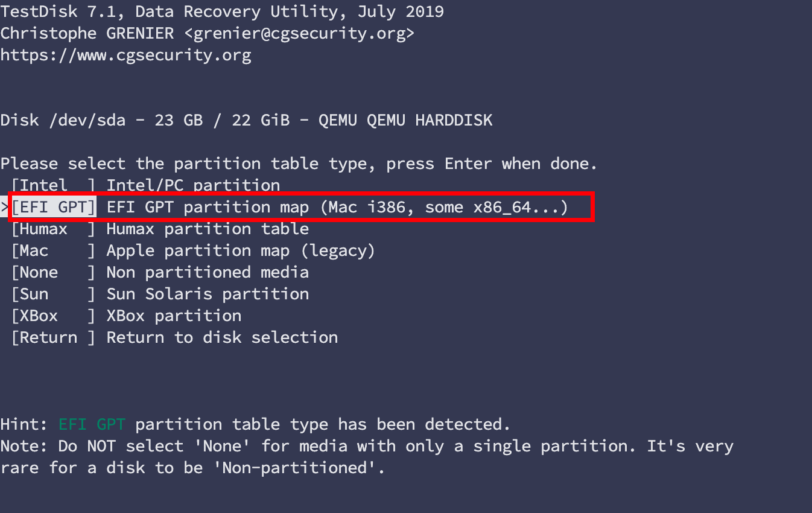Click the green EFI GPT hint text
The width and height of the screenshot is (812, 513).
pyautogui.click(x=92, y=424)
